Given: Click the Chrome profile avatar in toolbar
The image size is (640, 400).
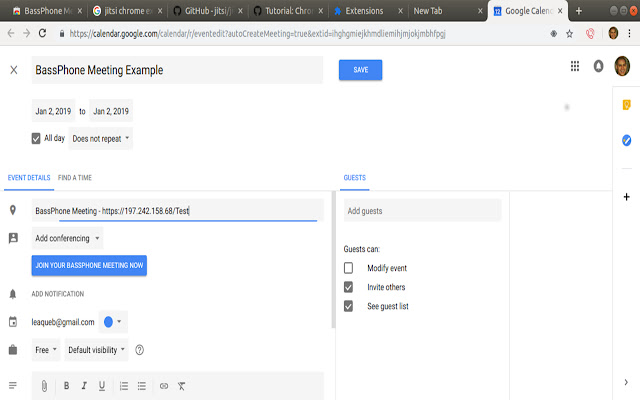Looking at the screenshot, I should (613, 33).
